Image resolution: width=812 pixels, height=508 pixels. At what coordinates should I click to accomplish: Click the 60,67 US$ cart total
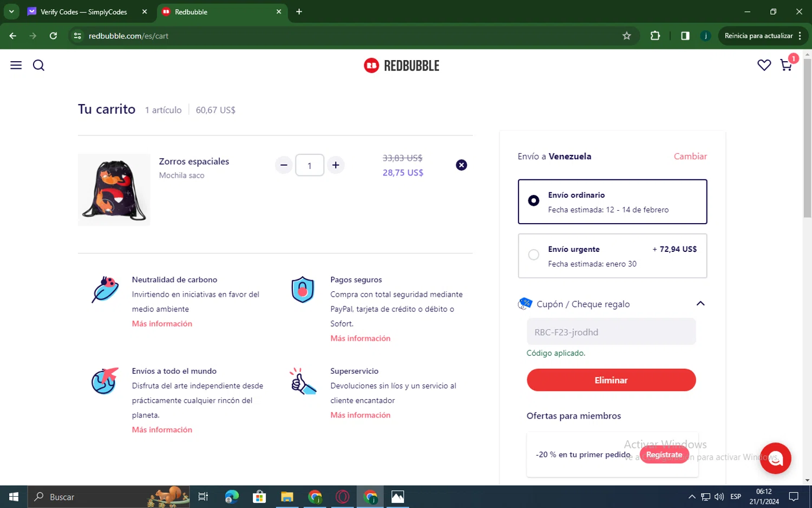[x=215, y=110]
